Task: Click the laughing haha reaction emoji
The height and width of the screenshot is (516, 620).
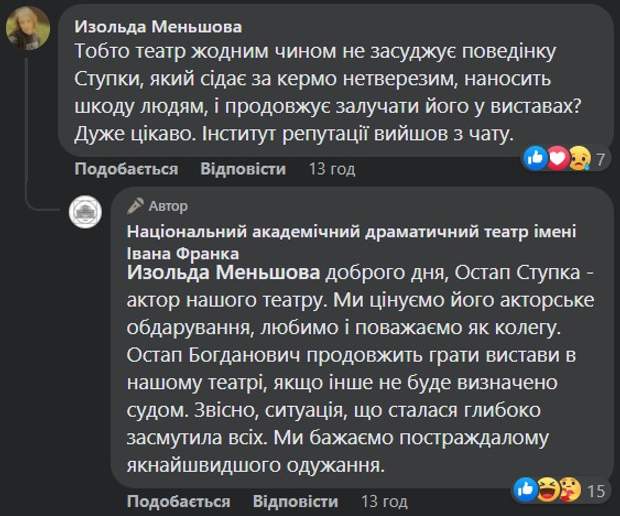Action: [x=546, y=489]
